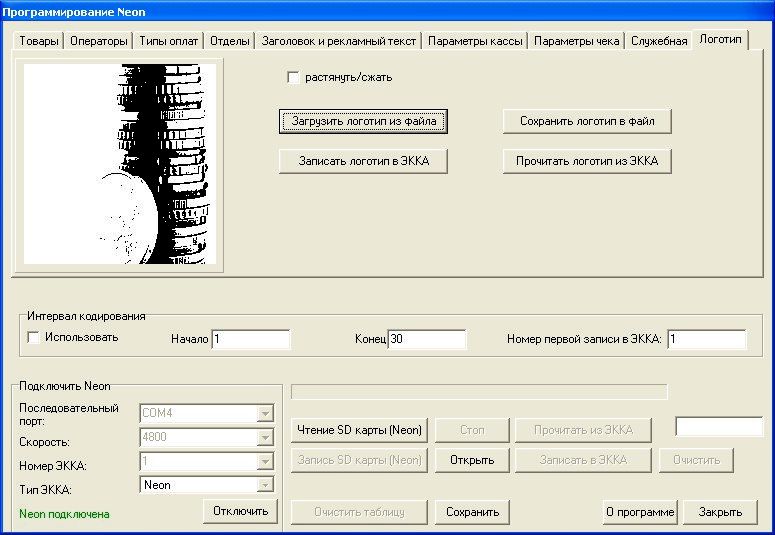Focus the Конец input field
The image size is (775, 535).
tap(427, 339)
